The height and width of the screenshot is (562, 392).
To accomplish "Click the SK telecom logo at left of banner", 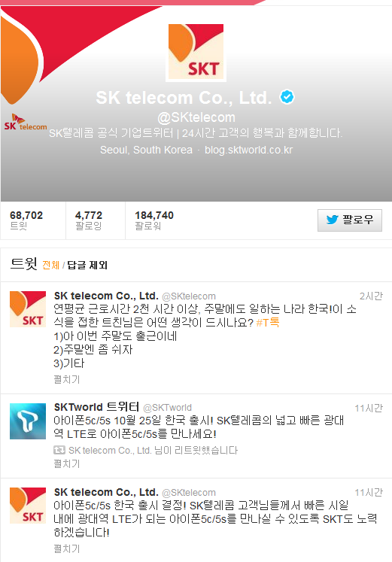I will (26, 122).
